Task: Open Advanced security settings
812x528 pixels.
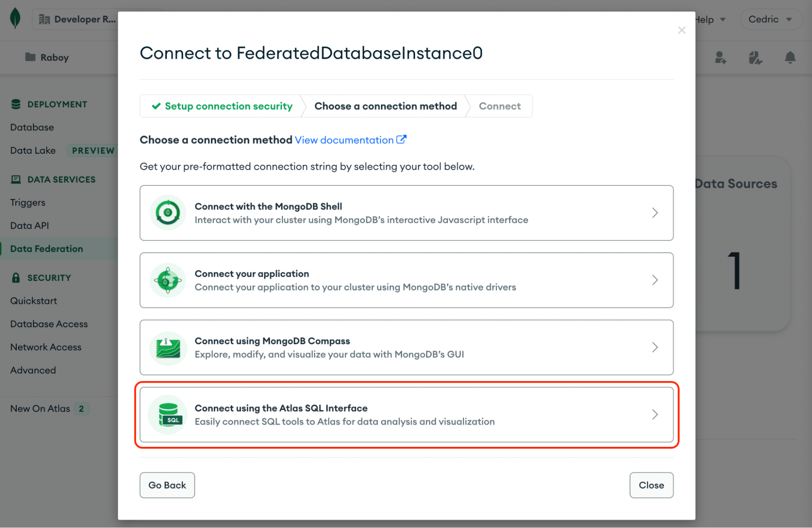Action: [x=33, y=370]
